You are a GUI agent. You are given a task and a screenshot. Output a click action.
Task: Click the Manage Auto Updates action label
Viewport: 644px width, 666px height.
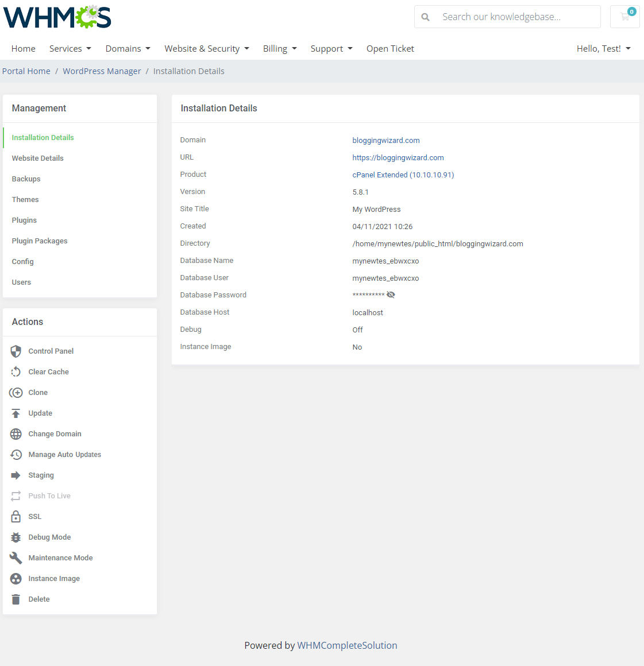(x=64, y=455)
